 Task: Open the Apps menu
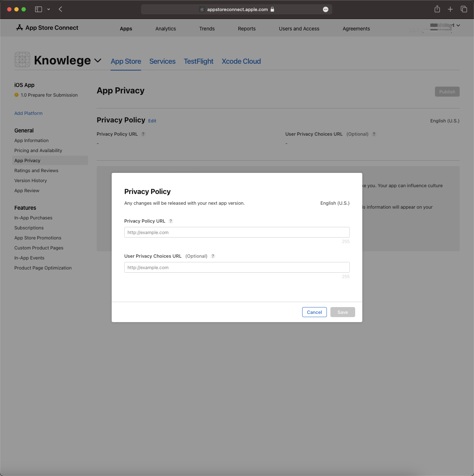click(126, 29)
